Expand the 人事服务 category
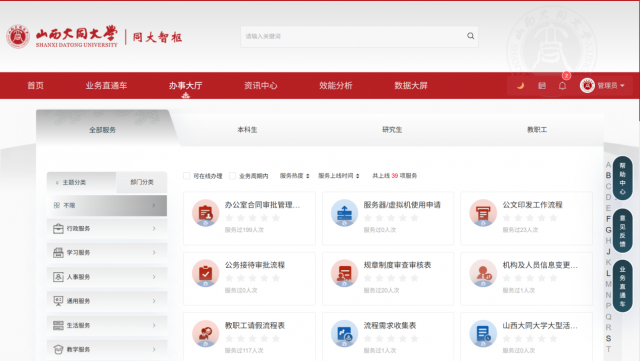 [107, 277]
